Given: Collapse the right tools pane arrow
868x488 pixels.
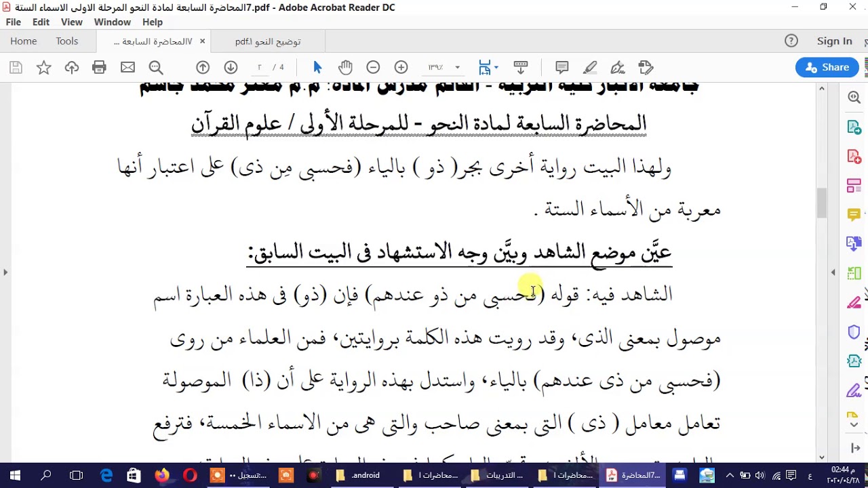Looking at the screenshot, I should click(x=854, y=448).
